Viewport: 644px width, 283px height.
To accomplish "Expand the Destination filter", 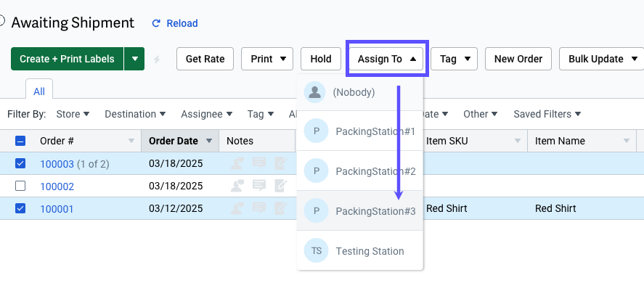I will point(135,114).
